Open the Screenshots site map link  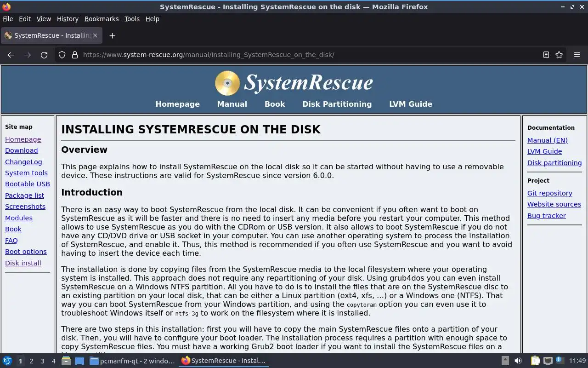click(25, 207)
